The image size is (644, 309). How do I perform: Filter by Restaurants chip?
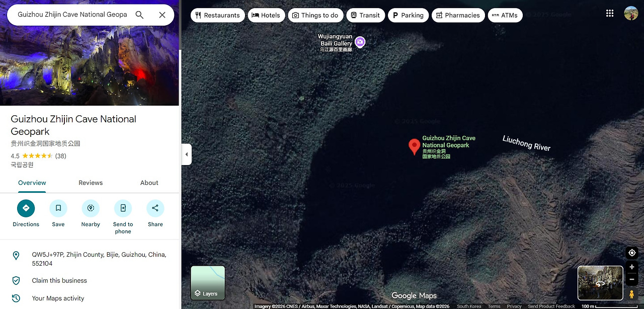[x=217, y=15]
